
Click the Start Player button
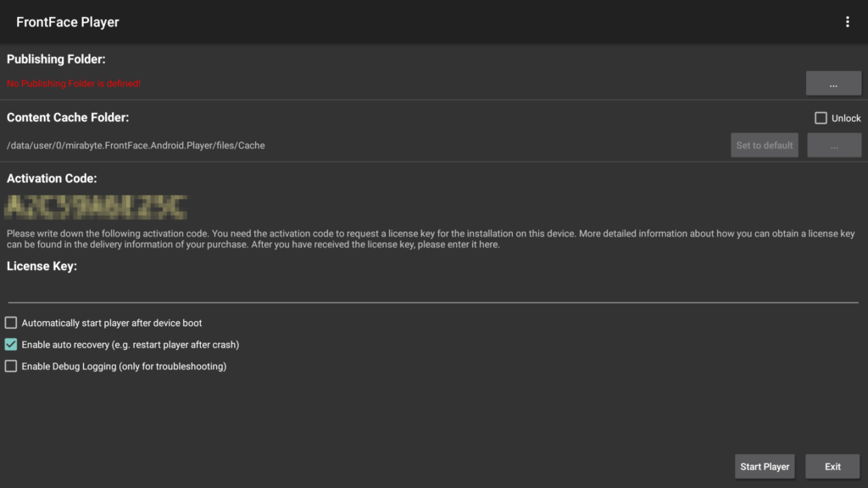765,467
